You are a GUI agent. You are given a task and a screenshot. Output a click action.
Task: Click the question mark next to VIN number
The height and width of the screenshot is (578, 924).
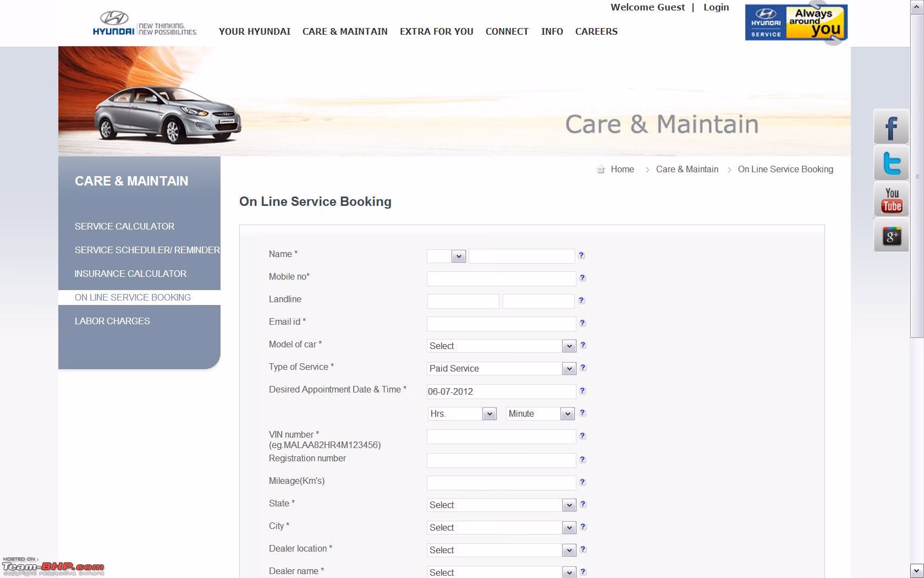582,435
